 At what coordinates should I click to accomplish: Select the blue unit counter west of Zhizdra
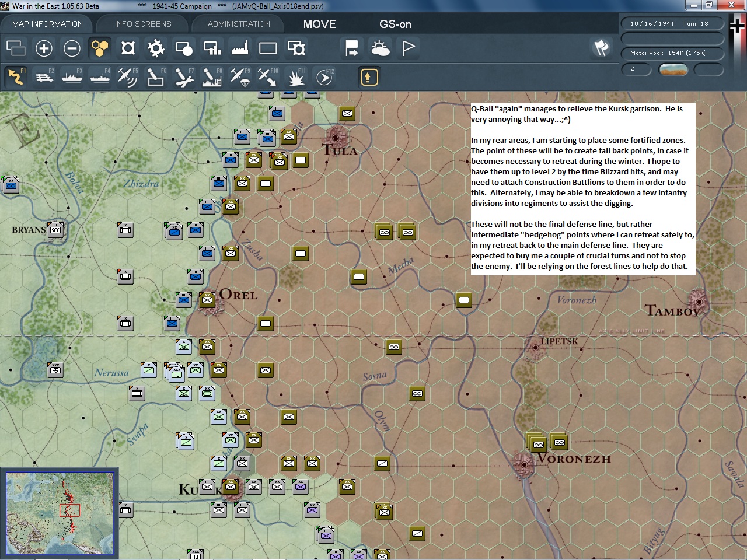(10, 184)
